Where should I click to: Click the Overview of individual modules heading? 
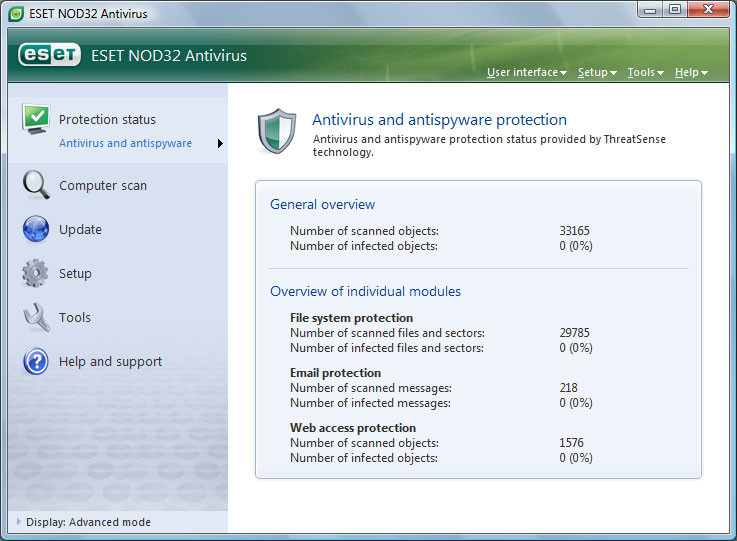pos(365,291)
